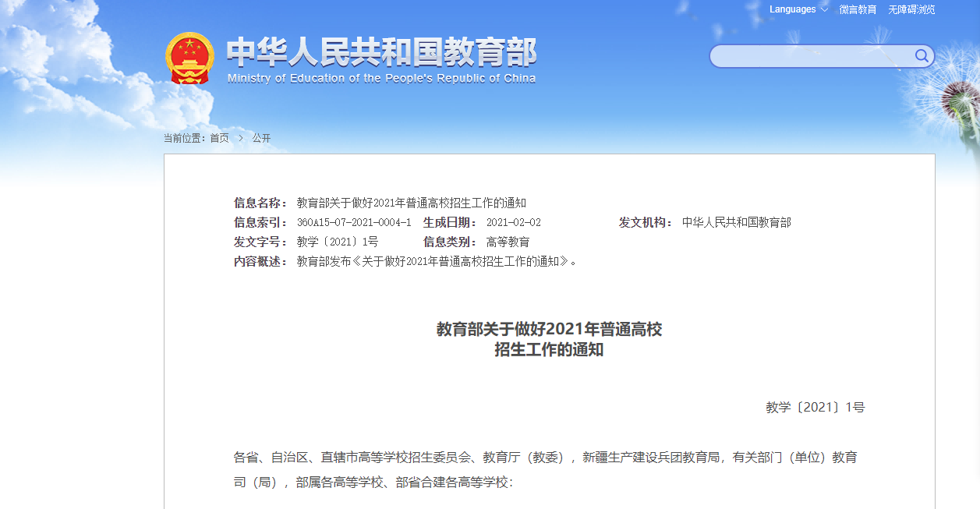Viewport: 980px width, 509px height.
Task: Select issuing agency 中华人民共和国教育部 value
Action: (737, 222)
